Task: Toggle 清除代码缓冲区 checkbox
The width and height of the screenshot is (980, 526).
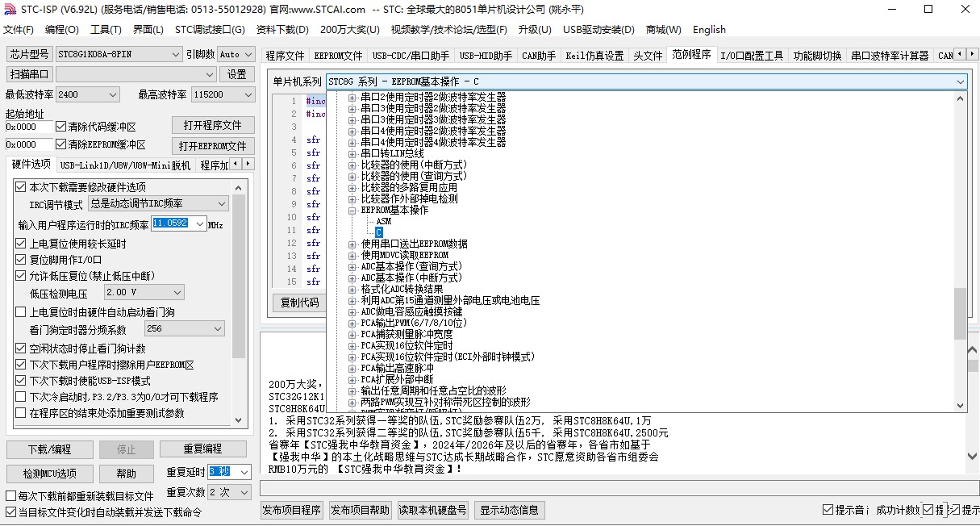Action: [61, 127]
